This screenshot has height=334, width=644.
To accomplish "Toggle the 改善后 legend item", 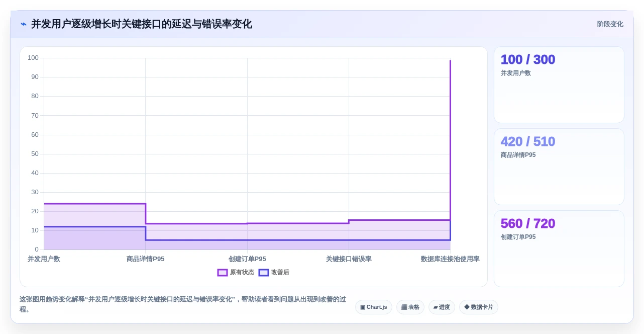I will pyautogui.click(x=274, y=273).
